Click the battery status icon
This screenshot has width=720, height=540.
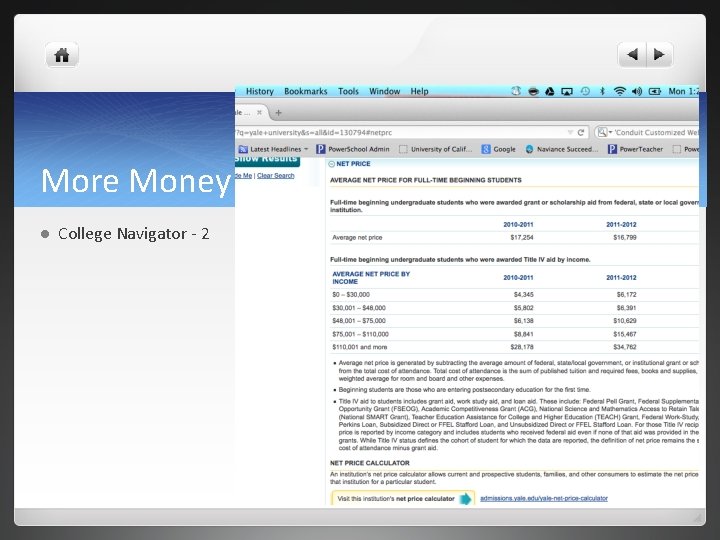pyautogui.click(x=654, y=91)
